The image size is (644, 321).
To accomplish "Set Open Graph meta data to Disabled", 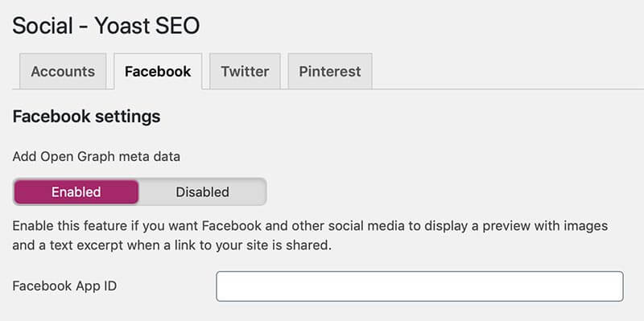I will [203, 191].
